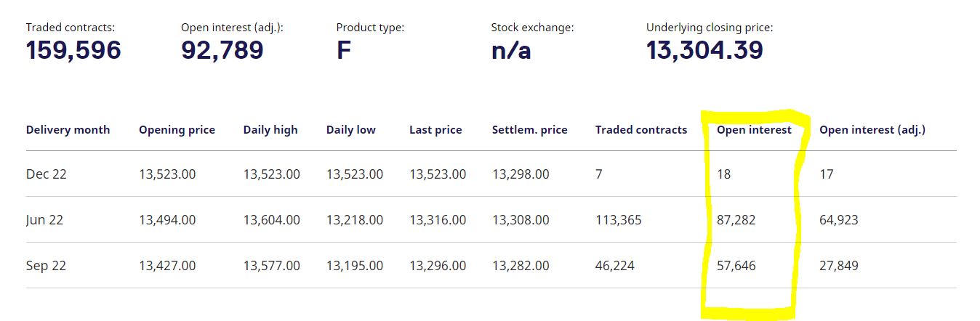Viewport: 980px width, 321px height.
Task: Click the 113,365 traded contracts cell
Action: (618, 219)
